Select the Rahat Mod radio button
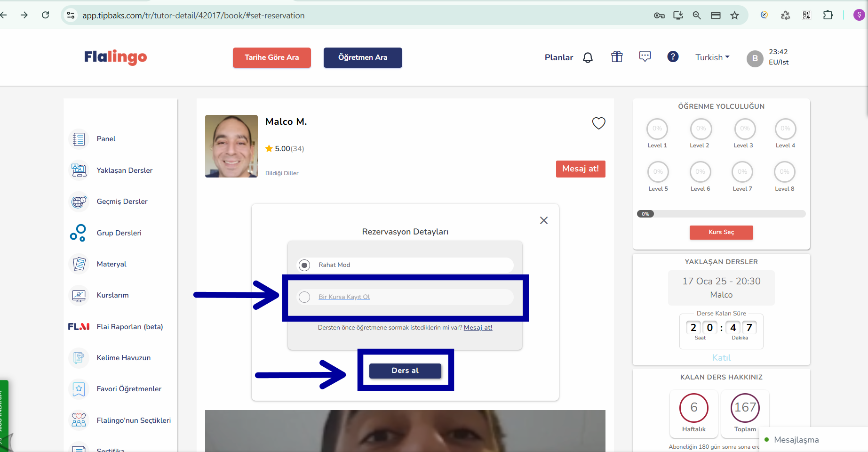This screenshot has height=452, width=868. tap(304, 265)
